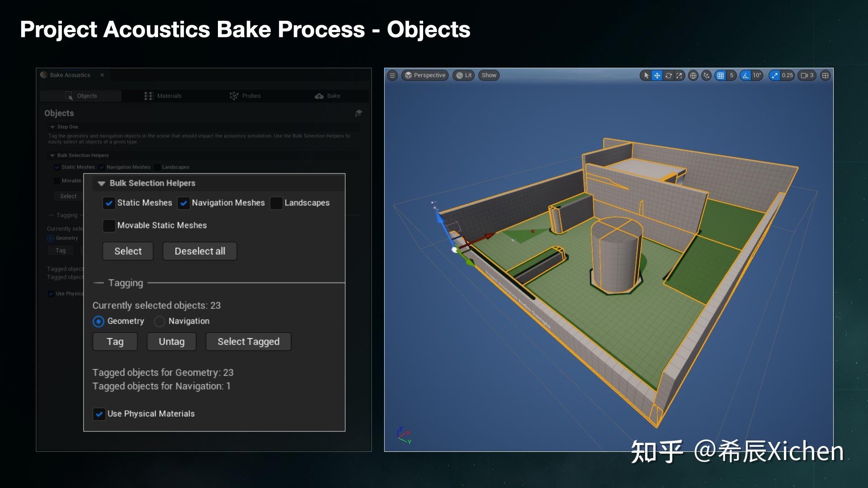868x488 pixels.
Task: Click the Select Tagged button
Action: pos(248,342)
